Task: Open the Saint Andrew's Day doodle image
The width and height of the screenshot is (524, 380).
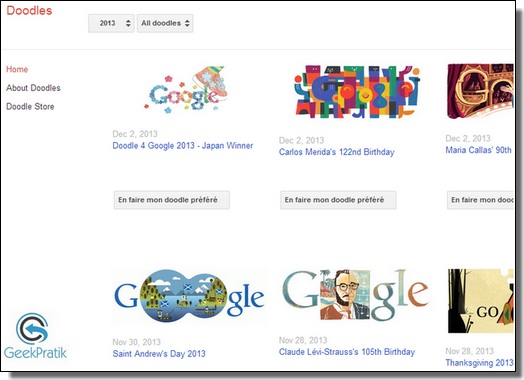Action: point(189,296)
